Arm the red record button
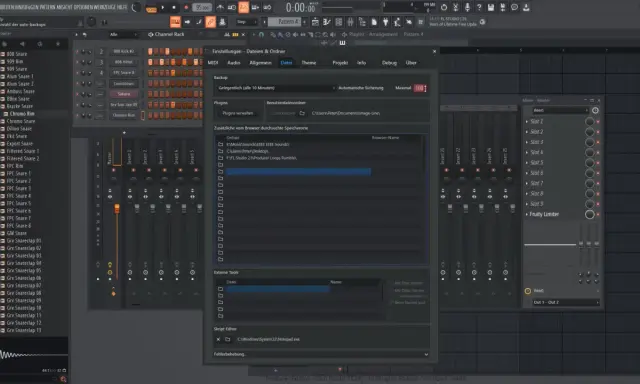This screenshot has height=384, width=640. point(186,7)
